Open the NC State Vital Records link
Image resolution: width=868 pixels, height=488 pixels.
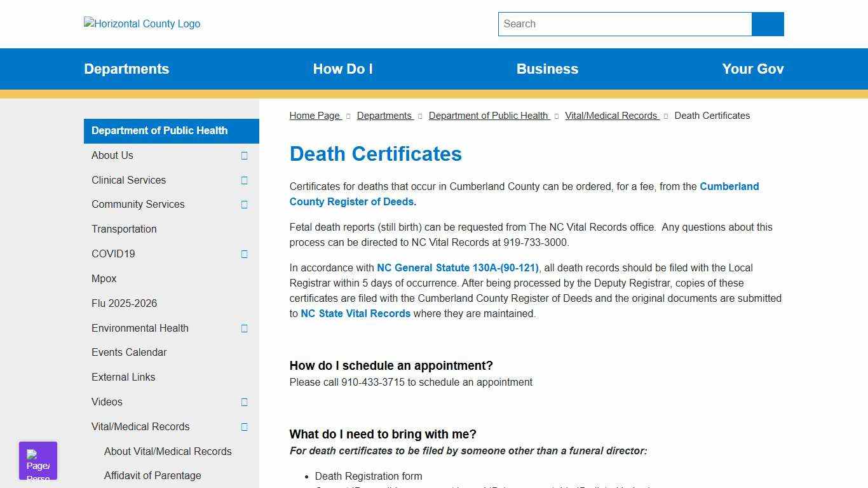(x=355, y=313)
